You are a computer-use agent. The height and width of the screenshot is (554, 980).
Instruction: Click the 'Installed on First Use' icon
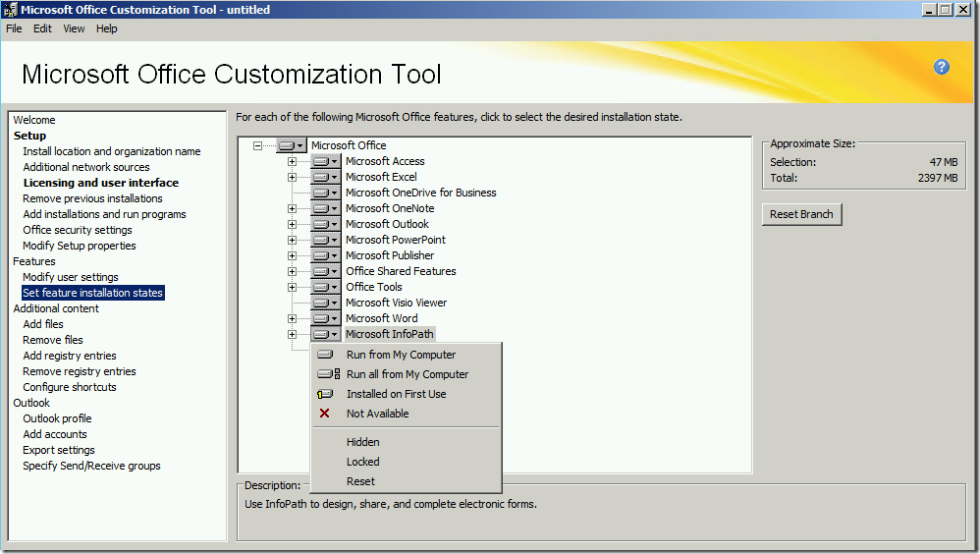[x=325, y=394]
